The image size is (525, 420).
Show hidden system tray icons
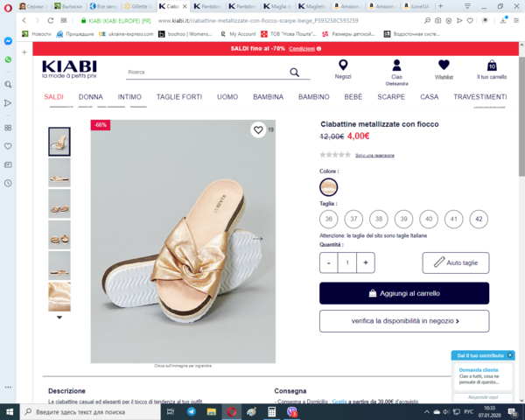coord(427,411)
